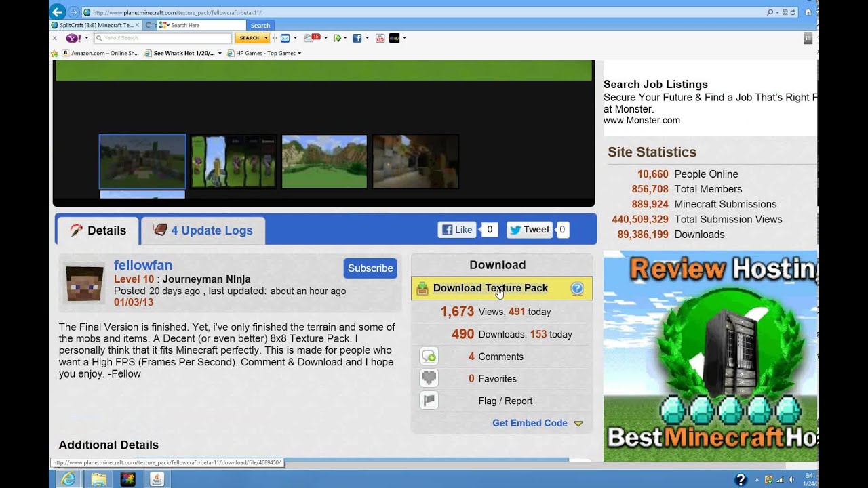Click Download Texture Pack button
The image size is (868, 488).
502,288
